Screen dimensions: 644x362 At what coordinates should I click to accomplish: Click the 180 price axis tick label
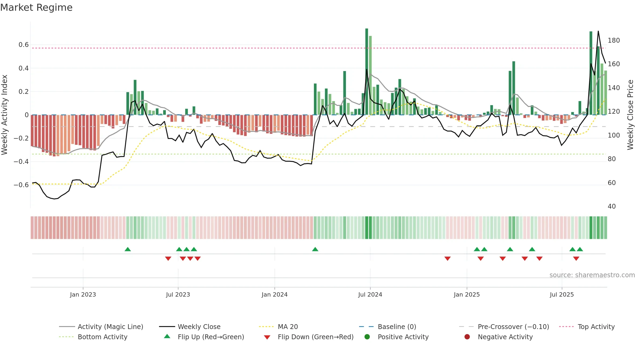614,40
